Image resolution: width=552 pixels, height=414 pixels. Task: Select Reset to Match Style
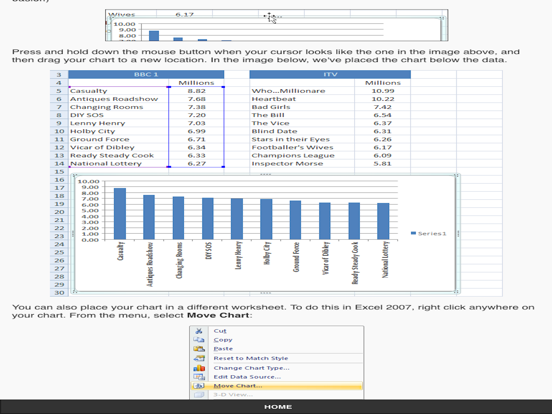(x=251, y=358)
